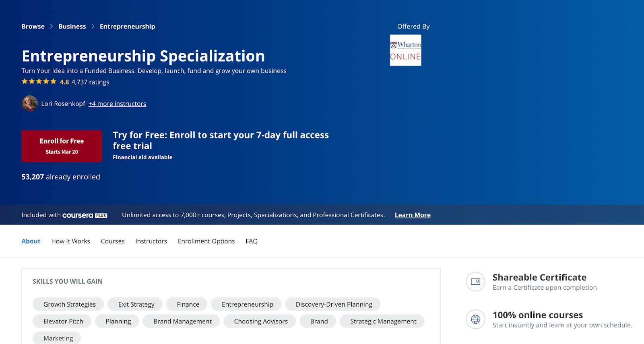Click the Offered By label
The image size is (644, 344).
click(413, 27)
